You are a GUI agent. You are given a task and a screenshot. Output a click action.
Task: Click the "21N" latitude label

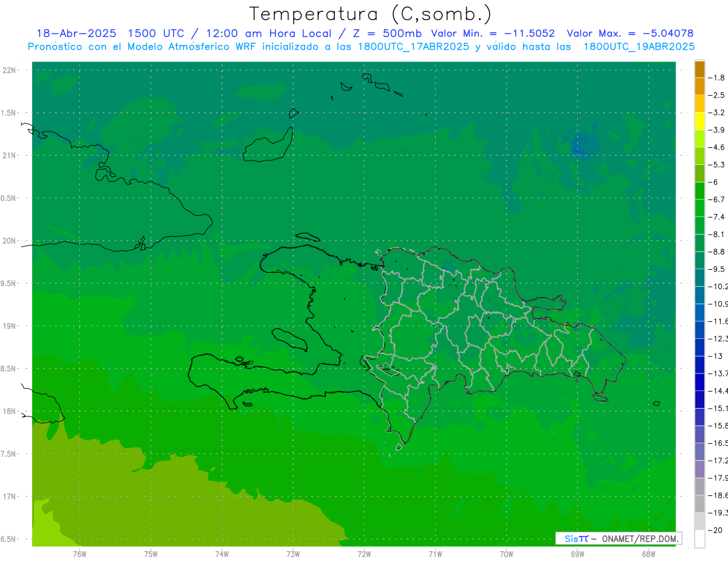point(9,156)
